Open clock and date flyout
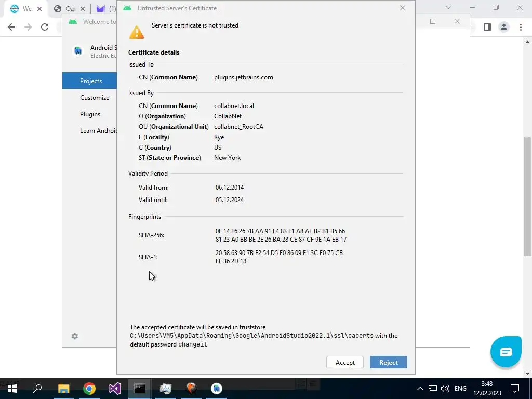The width and height of the screenshot is (532, 399). click(487, 389)
